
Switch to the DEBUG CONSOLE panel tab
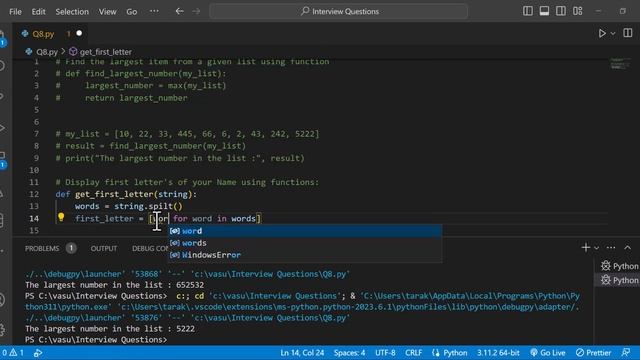tap(150, 248)
